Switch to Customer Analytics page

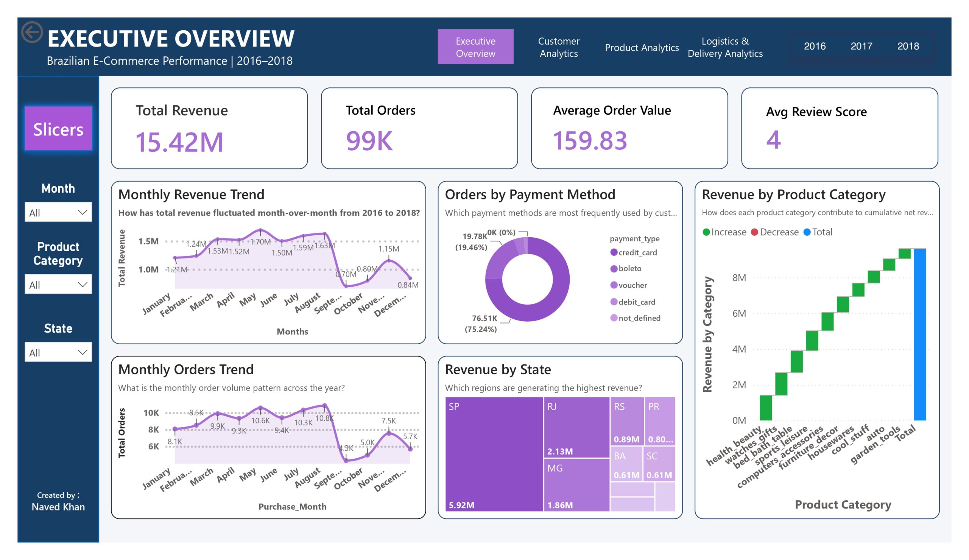click(x=558, y=47)
